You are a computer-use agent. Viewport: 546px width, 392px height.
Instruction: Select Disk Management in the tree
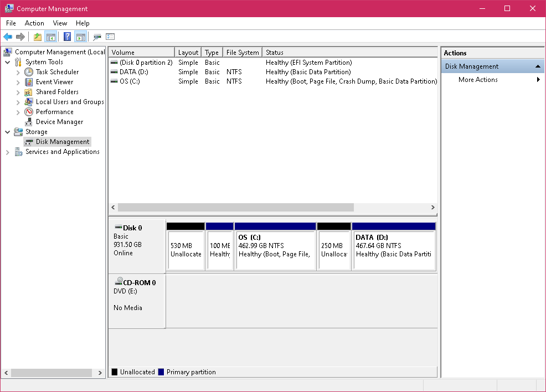[x=63, y=142]
